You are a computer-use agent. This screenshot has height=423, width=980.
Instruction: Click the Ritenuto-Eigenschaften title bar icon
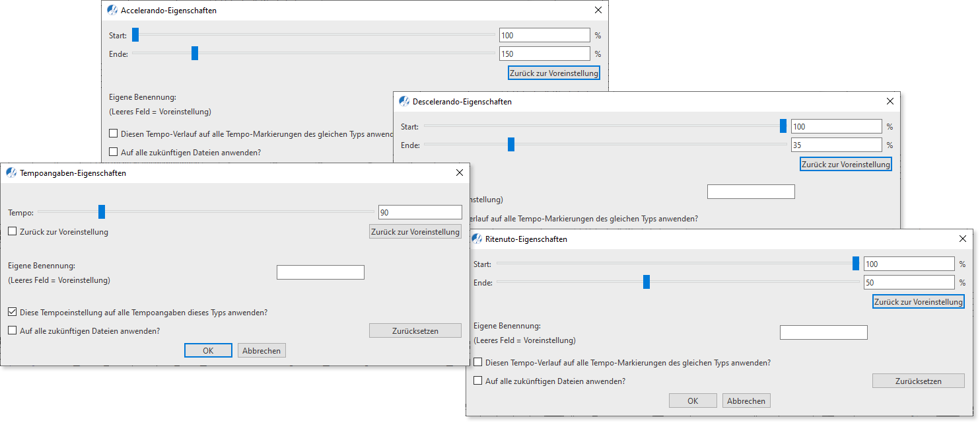[x=476, y=239]
